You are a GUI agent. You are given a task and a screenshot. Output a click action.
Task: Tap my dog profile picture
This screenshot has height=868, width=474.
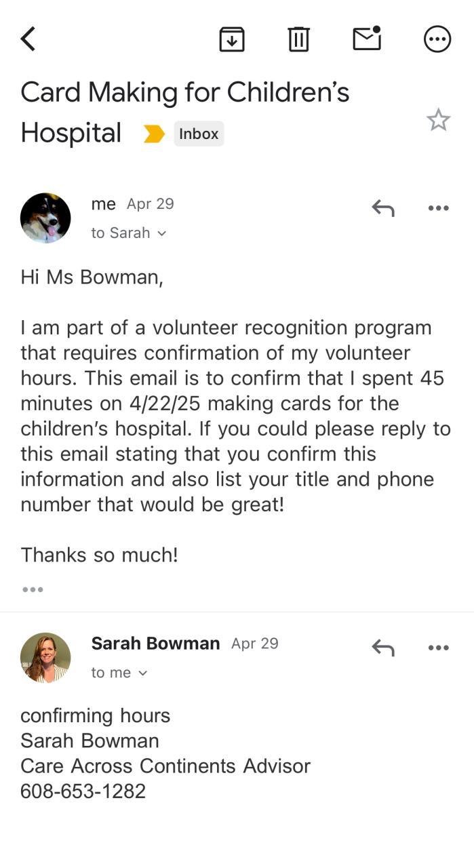coord(45,218)
